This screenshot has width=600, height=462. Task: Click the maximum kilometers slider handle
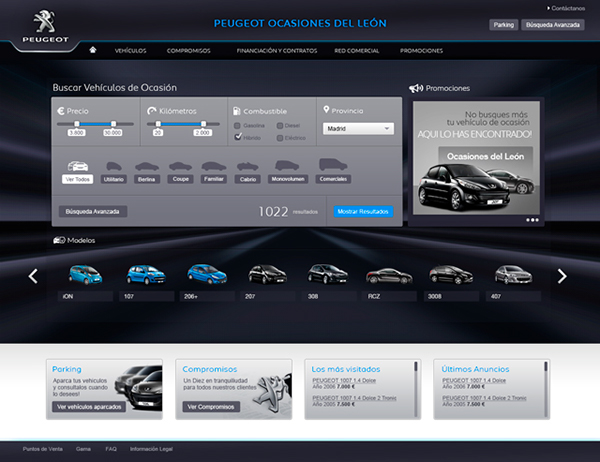pos(203,124)
